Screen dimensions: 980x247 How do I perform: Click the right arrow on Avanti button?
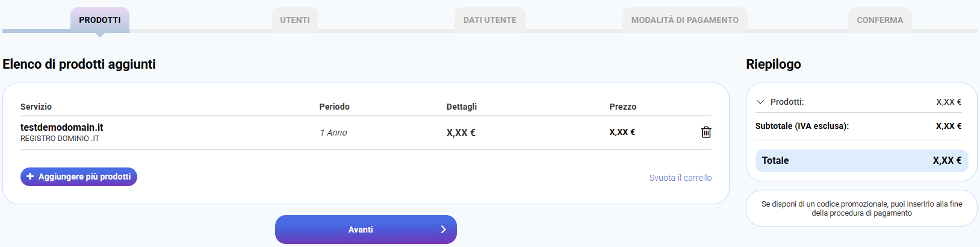(x=443, y=230)
